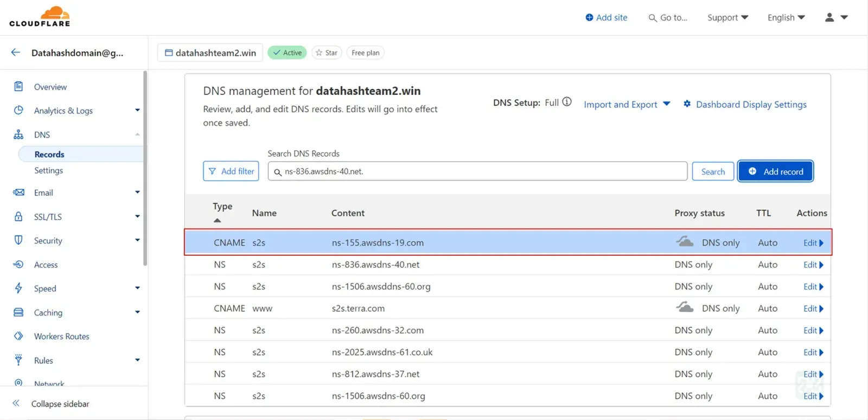The image size is (868, 420).
Task: Click the Add site link
Action: (607, 17)
